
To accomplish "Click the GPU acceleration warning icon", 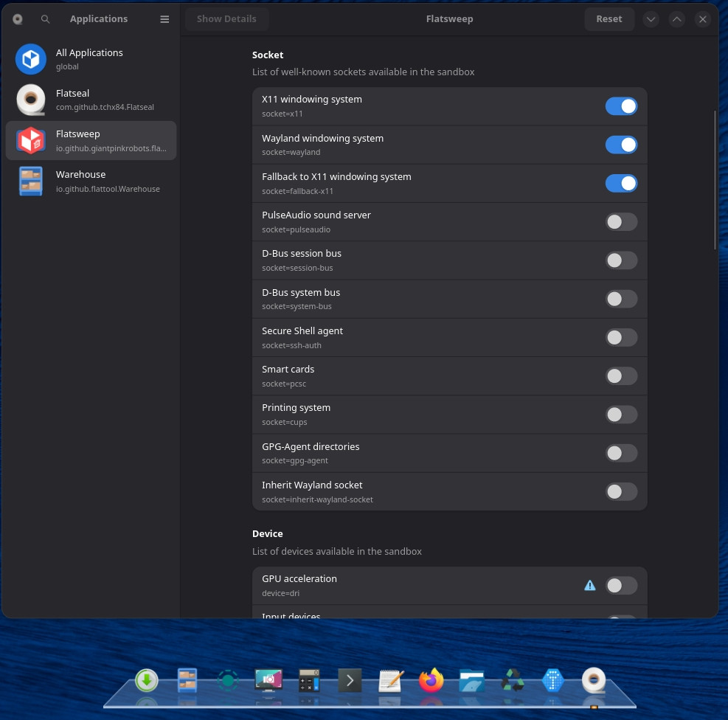I will point(590,586).
